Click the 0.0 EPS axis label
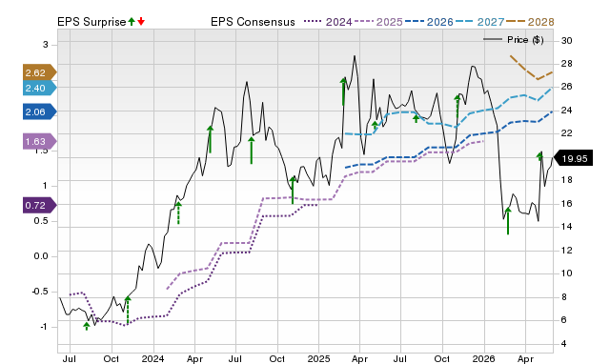The width and height of the screenshot is (610, 364). point(41,256)
